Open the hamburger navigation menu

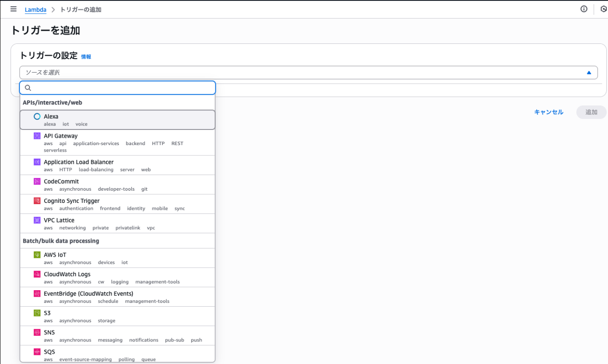[x=13, y=9]
